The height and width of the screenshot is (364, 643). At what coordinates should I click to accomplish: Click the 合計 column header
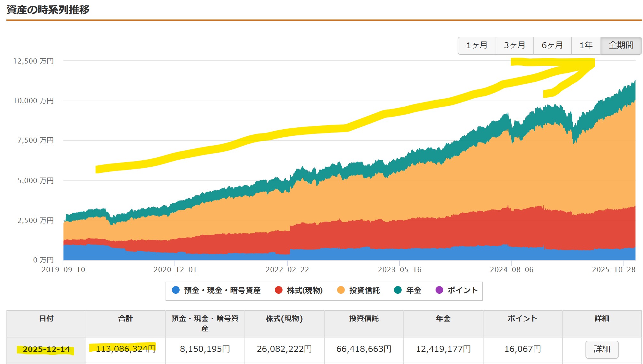tap(126, 318)
